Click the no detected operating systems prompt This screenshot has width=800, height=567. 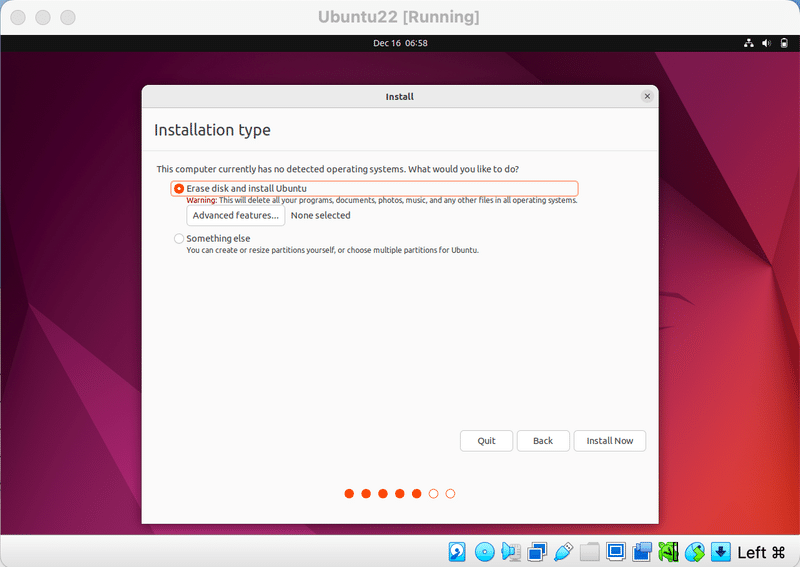pyautogui.click(x=338, y=169)
